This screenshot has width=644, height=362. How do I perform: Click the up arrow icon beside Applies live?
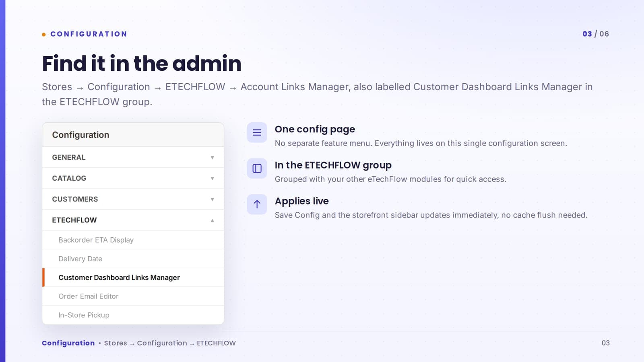click(x=257, y=204)
